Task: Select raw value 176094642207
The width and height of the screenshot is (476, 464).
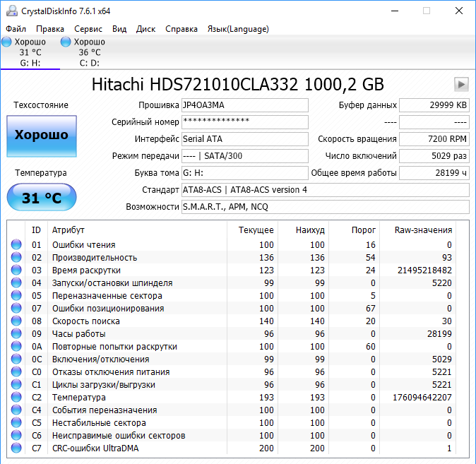Action: [422, 398]
